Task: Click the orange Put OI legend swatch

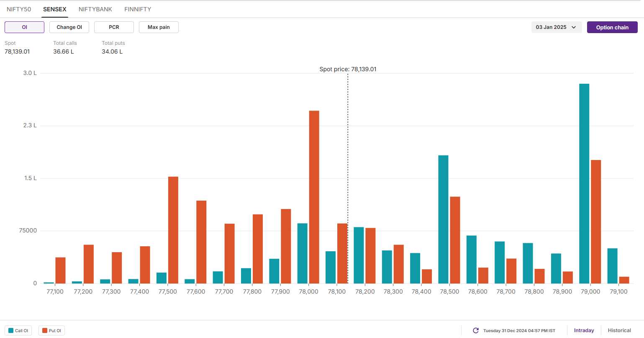Action: [x=45, y=330]
